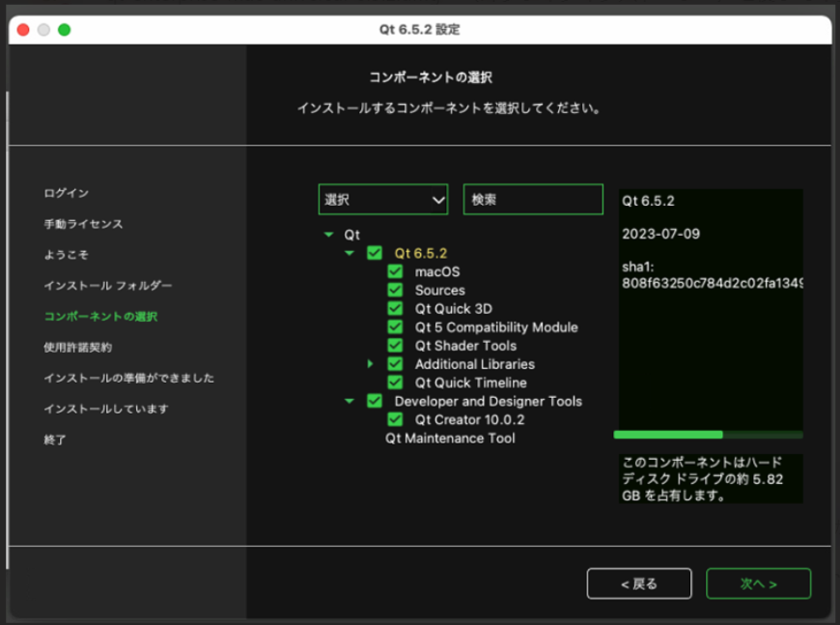This screenshot has width=840, height=625.
Task: Collapse the Qt 6.5.2 tree branch
Action: click(x=350, y=253)
